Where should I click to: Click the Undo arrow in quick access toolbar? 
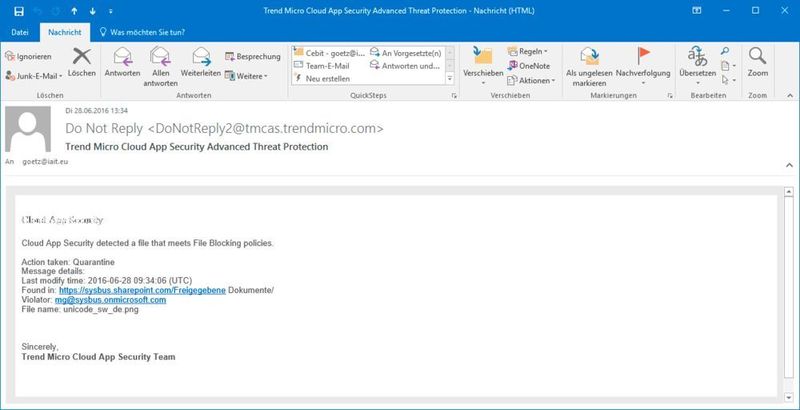[36, 11]
